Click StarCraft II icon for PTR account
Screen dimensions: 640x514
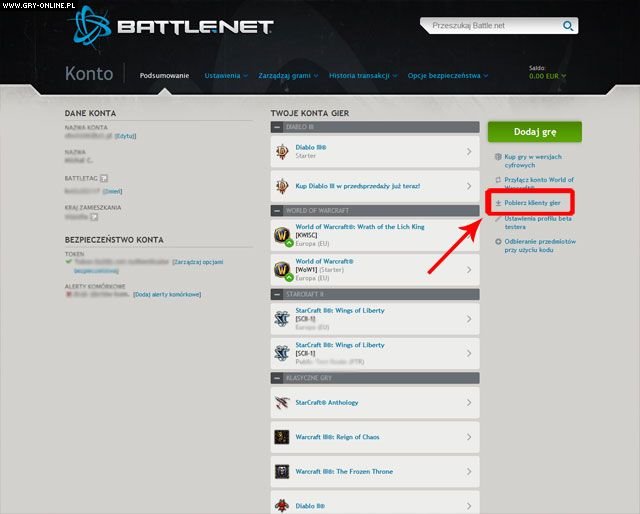(x=282, y=354)
